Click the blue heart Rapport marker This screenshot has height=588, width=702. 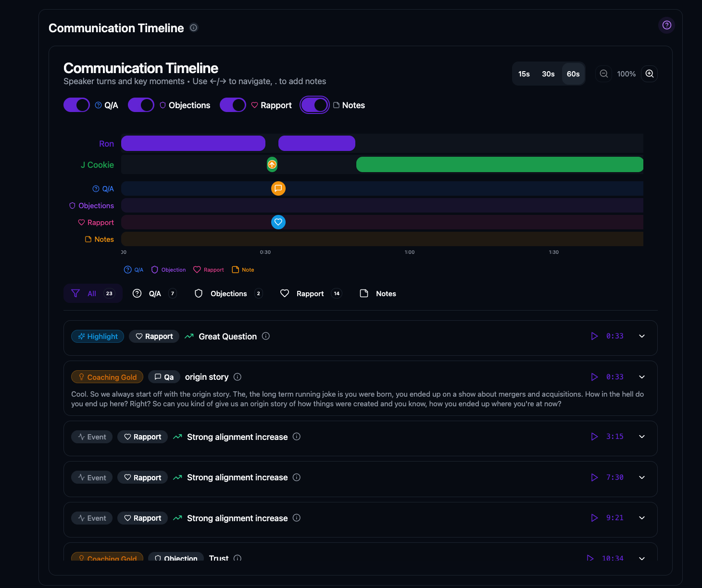pyautogui.click(x=278, y=222)
